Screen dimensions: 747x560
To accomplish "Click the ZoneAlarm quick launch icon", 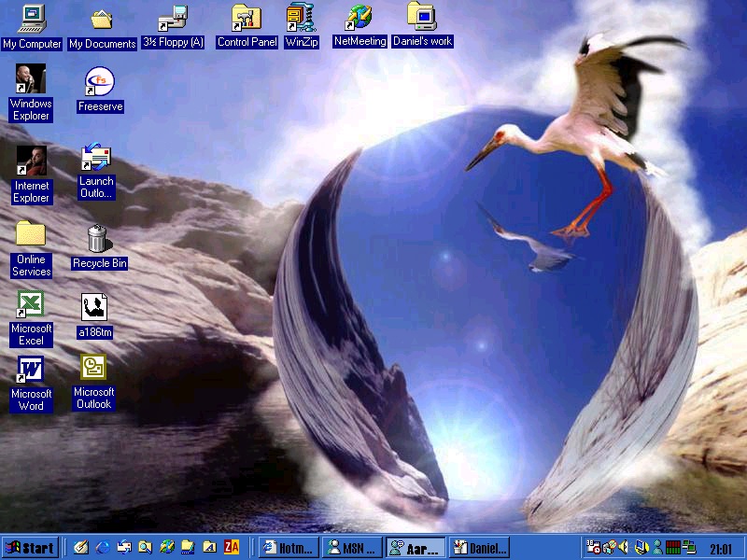I will (x=232, y=548).
